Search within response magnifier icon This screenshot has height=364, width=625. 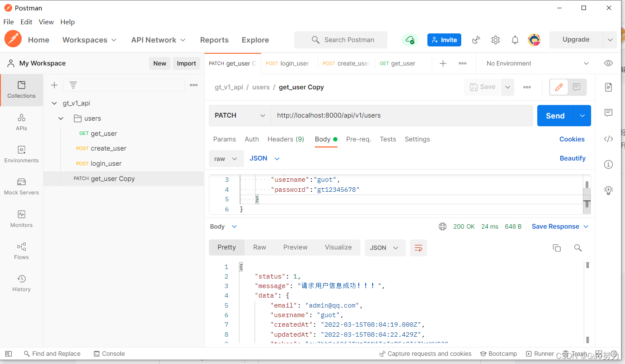(x=578, y=248)
